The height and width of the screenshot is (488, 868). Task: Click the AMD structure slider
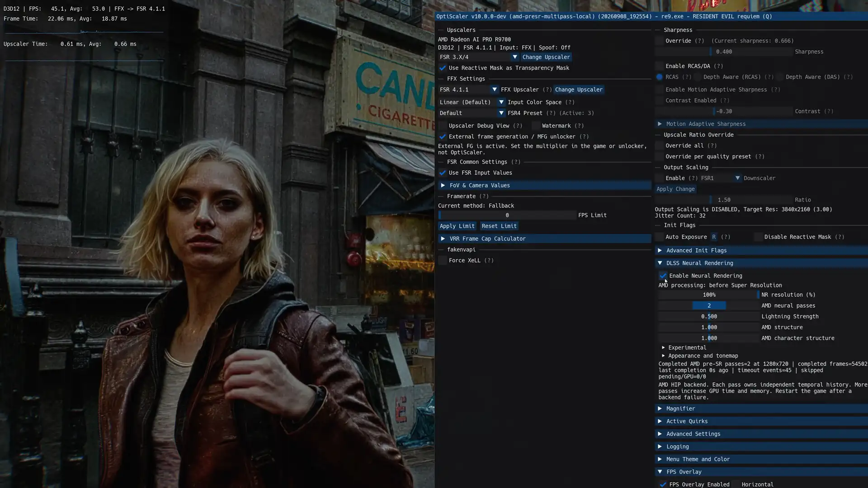coord(709,327)
